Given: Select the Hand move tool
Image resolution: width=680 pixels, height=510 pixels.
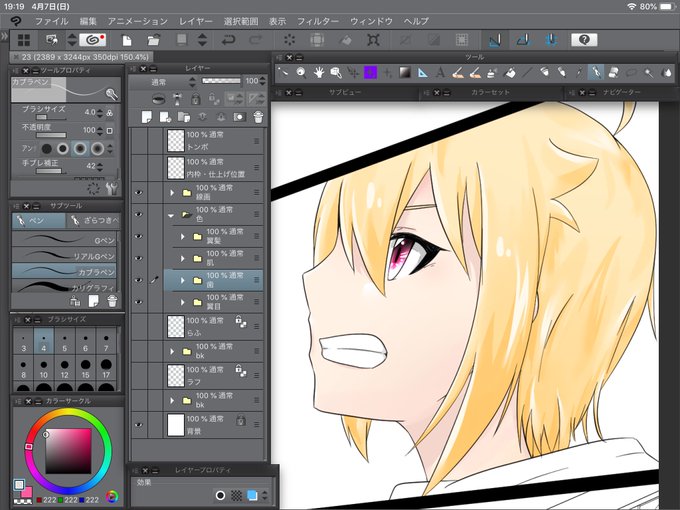Looking at the screenshot, I should [x=319, y=72].
